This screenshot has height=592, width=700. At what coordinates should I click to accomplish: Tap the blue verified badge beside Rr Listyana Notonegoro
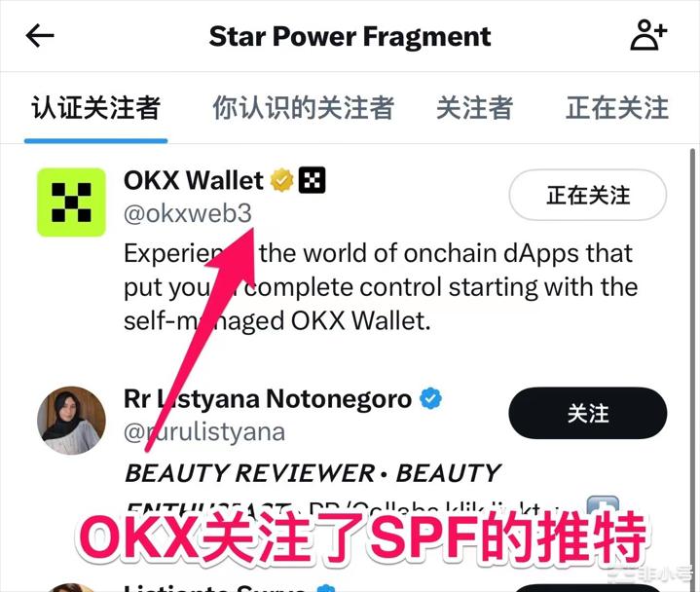[x=430, y=398]
